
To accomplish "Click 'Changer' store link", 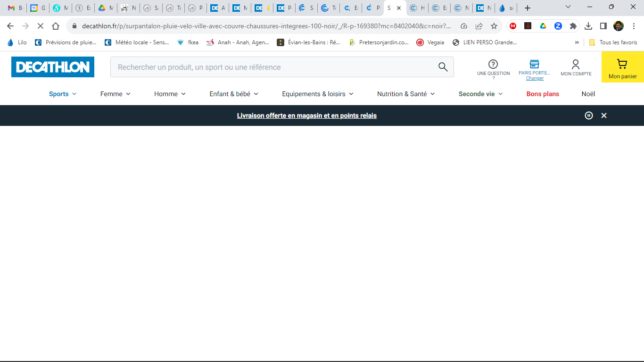I will (535, 78).
